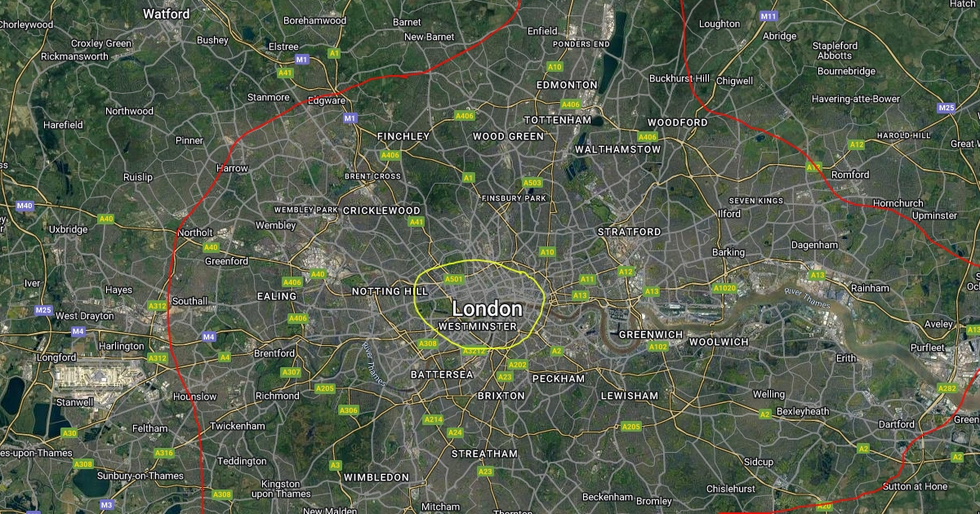
Task: Click the A214 road shield south of Battersea
Action: 433,419
